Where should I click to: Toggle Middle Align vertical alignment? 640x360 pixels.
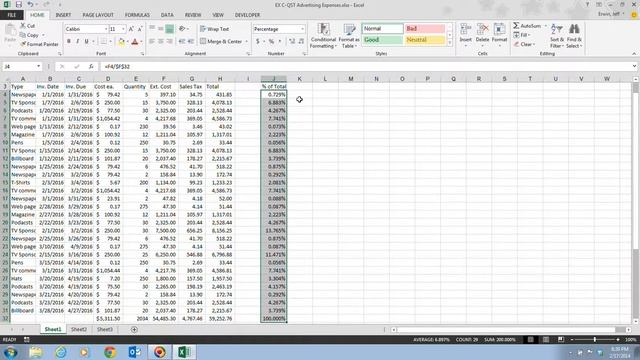coord(161,29)
